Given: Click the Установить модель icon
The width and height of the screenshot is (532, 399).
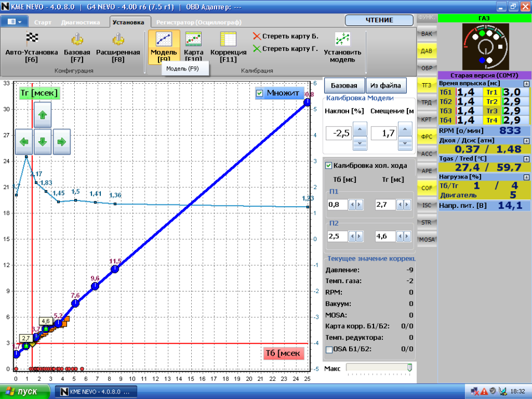Looking at the screenshot, I should tap(342, 39).
